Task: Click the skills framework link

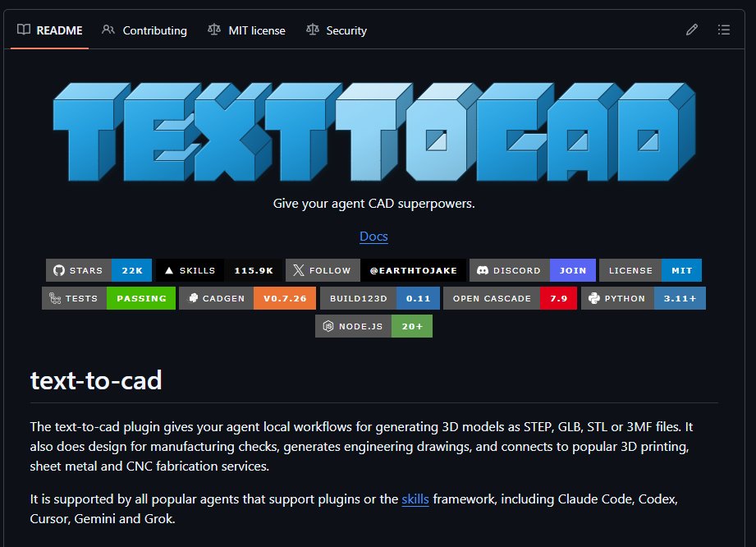Action: [x=415, y=499]
